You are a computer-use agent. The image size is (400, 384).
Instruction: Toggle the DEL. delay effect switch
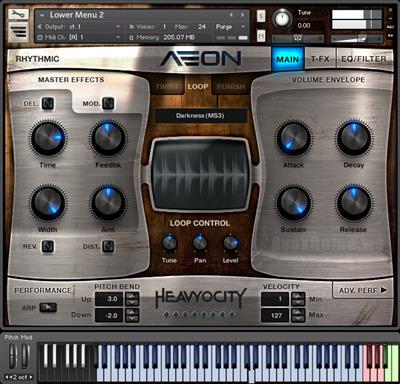48,104
